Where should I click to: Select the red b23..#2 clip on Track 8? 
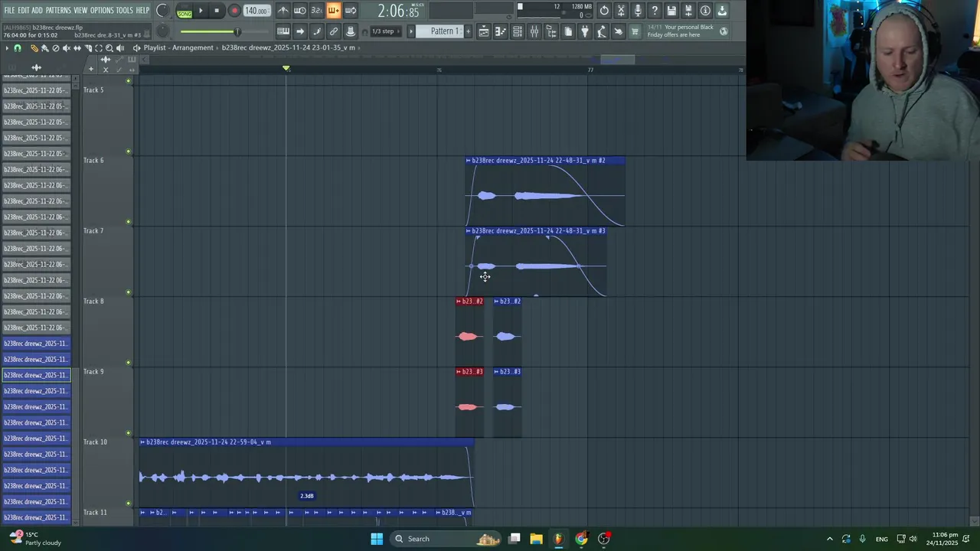[x=469, y=331]
